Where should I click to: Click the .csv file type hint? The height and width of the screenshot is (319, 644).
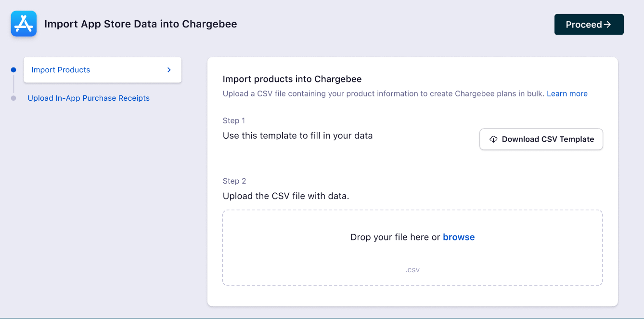pyautogui.click(x=412, y=270)
